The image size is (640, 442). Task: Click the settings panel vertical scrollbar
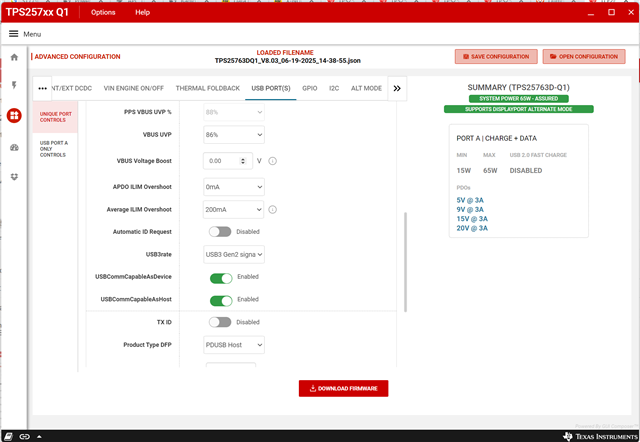(405, 262)
